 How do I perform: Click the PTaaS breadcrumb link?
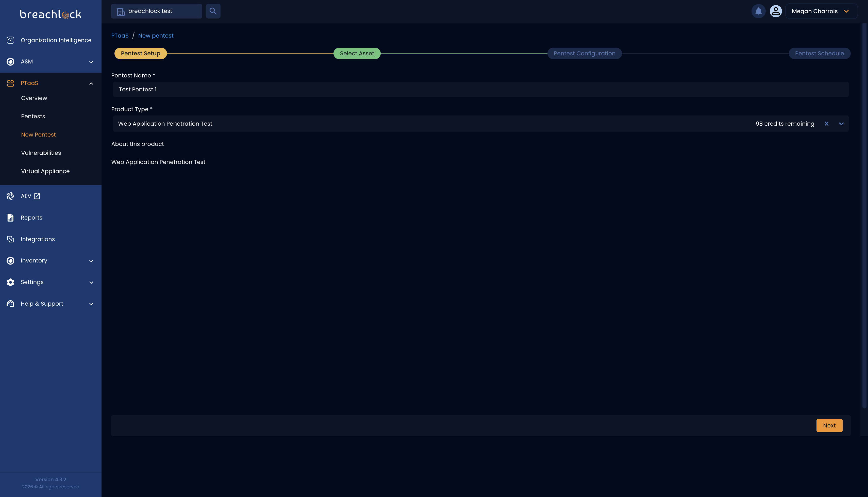click(120, 36)
